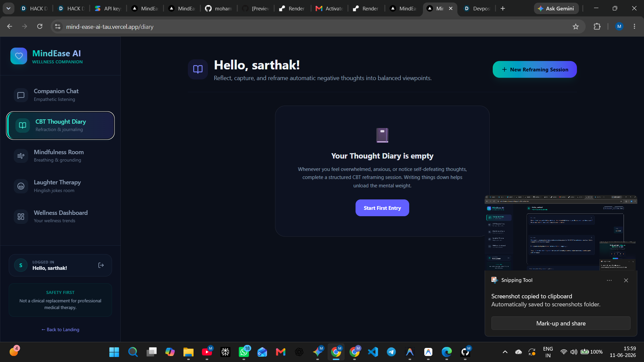Select CBT Thought Diary sidebar item
The height and width of the screenshot is (362, 644).
pyautogui.click(x=60, y=125)
